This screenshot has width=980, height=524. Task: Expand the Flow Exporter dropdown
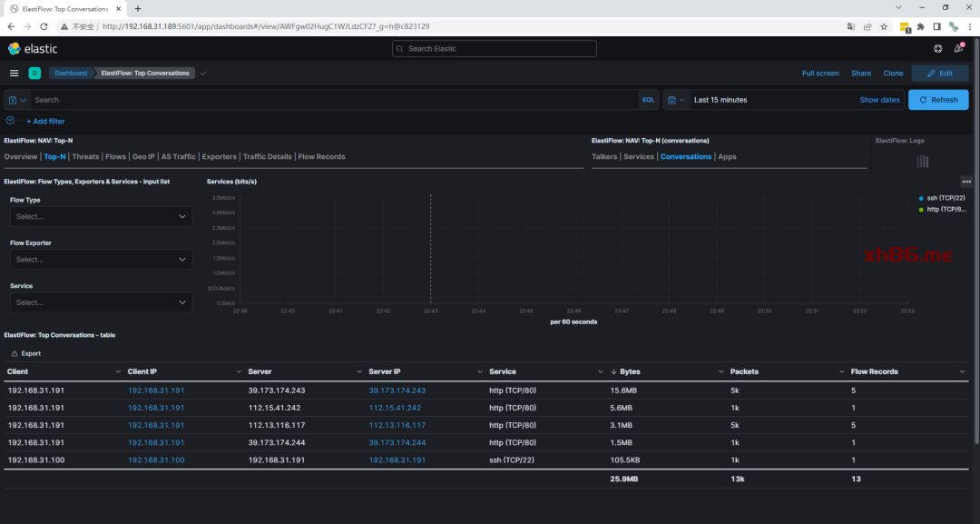[101, 260]
